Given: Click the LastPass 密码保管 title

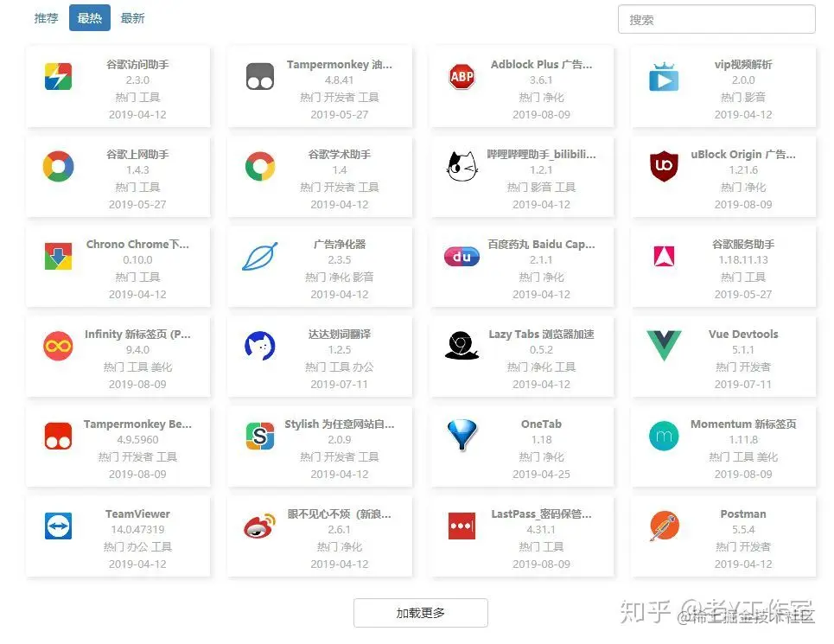Looking at the screenshot, I should [541, 513].
